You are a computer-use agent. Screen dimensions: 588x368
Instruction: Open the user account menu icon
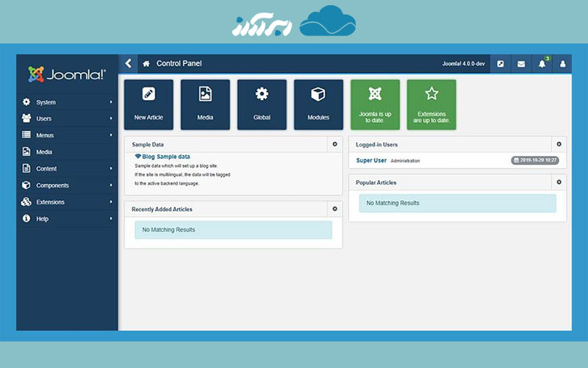click(562, 64)
